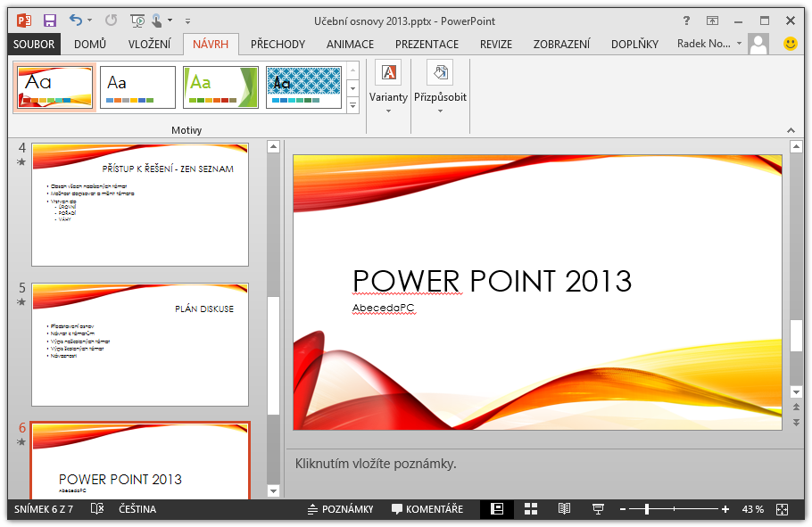Open the REVIZE tab

[x=495, y=44]
